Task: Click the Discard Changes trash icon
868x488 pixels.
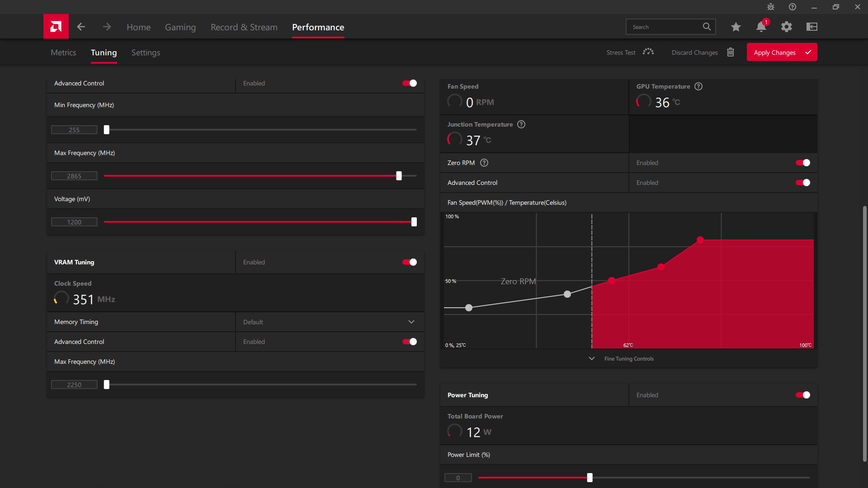Action: point(731,52)
